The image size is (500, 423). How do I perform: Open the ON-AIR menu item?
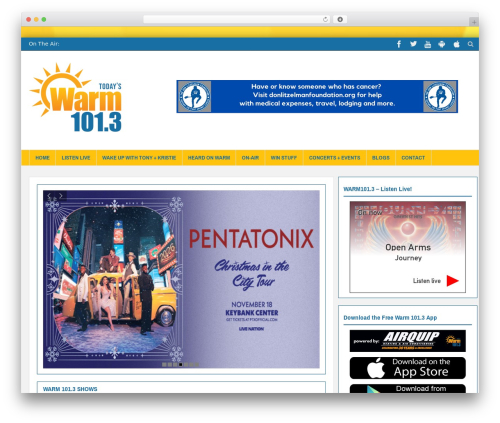click(x=250, y=158)
